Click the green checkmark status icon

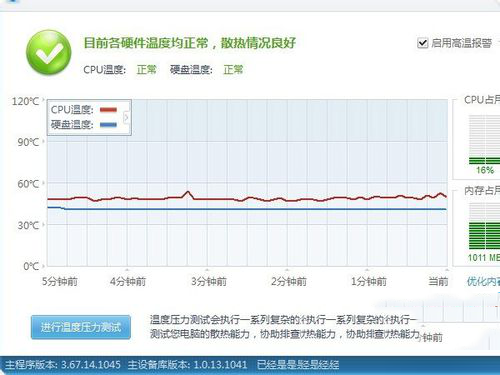(49, 52)
